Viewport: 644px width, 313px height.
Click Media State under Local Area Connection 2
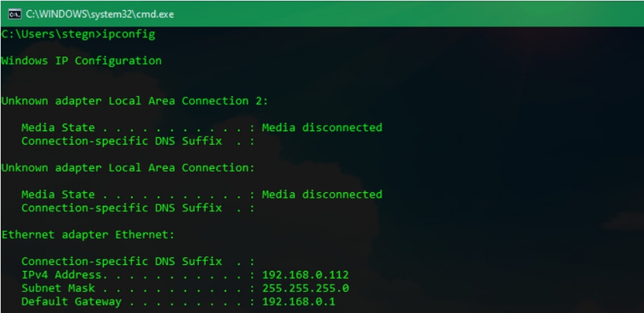pyautogui.click(x=58, y=128)
